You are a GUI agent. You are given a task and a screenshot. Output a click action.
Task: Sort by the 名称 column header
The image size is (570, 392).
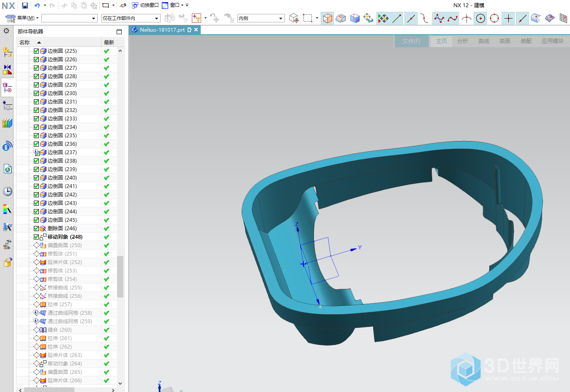[x=59, y=42]
